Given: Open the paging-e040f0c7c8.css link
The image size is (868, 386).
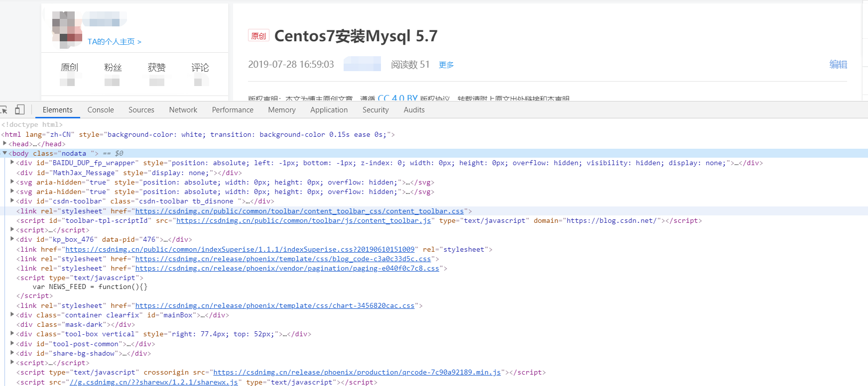Looking at the screenshot, I should [x=287, y=268].
